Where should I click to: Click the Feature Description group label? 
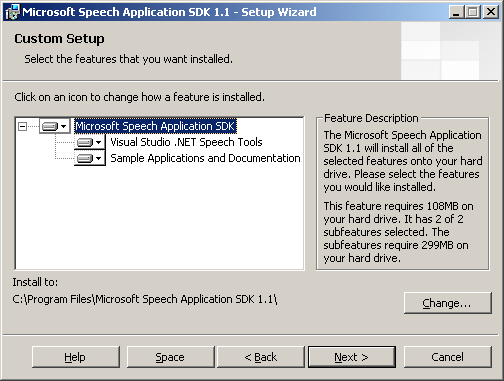click(x=371, y=118)
